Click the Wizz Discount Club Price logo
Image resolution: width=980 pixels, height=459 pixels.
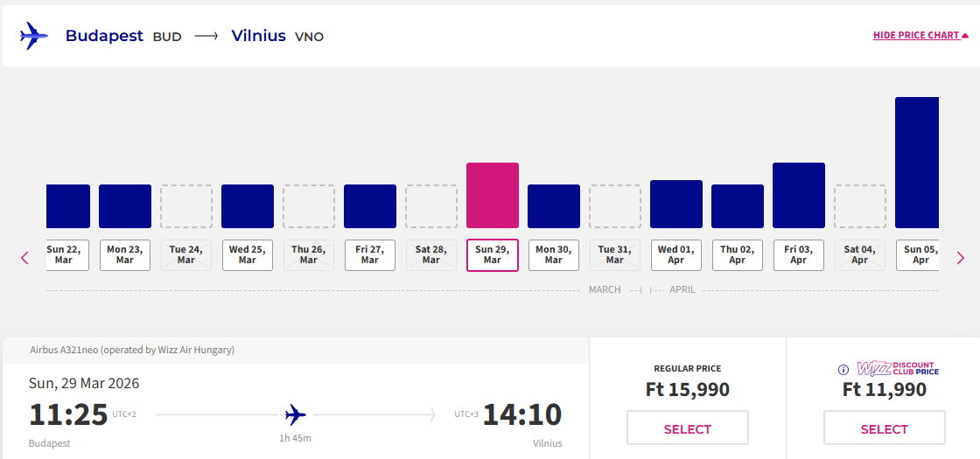point(897,369)
